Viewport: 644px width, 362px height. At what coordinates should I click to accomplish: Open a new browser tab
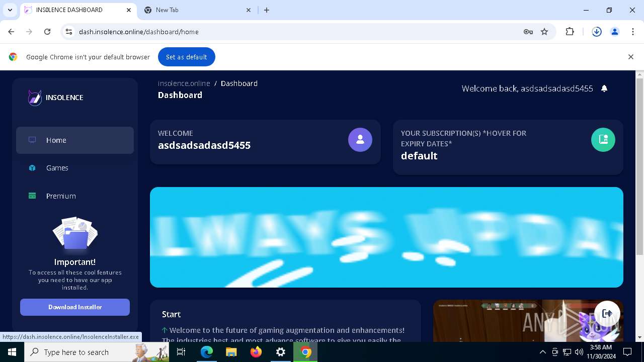(267, 10)
